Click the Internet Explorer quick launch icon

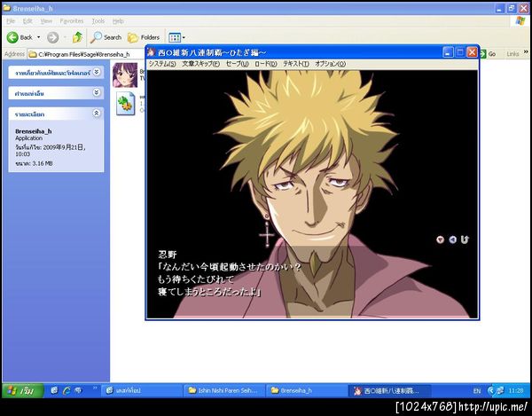(x=66, y=390)
